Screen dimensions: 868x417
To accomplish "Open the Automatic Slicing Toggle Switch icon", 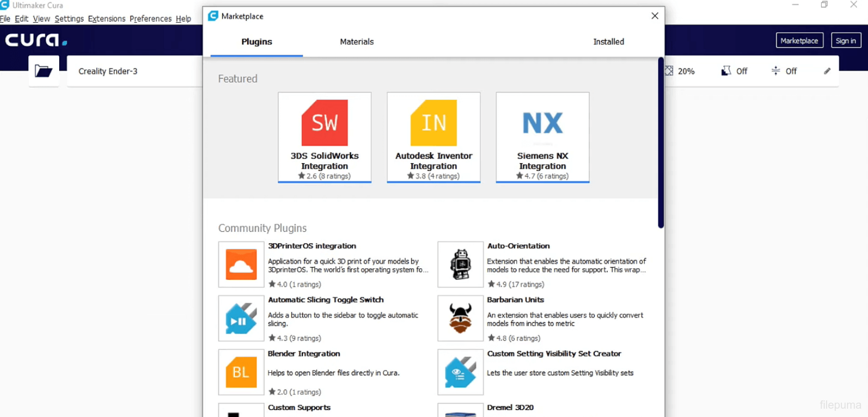I will click(x=241, y=318).
